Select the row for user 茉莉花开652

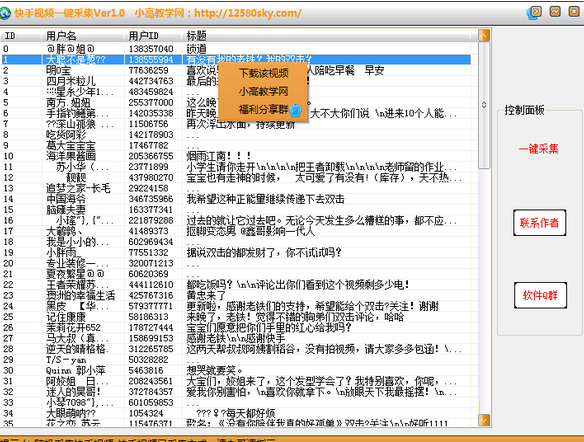coord(237,328)
